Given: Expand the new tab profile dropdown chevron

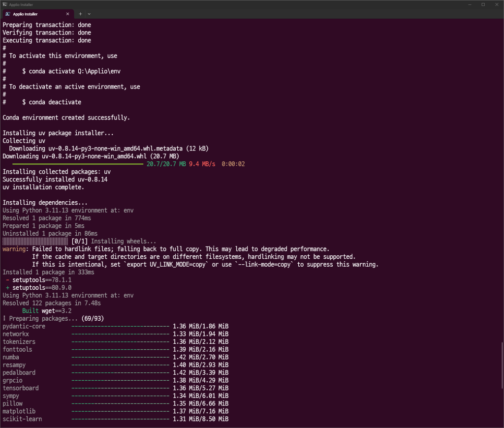Looking at the screenshot, I should (x=89, y=14).
